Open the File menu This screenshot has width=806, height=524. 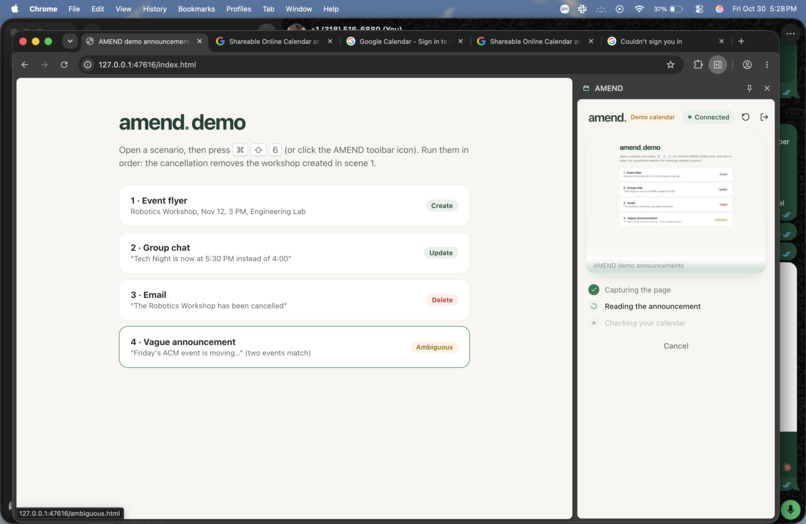(x=74, y=9)
